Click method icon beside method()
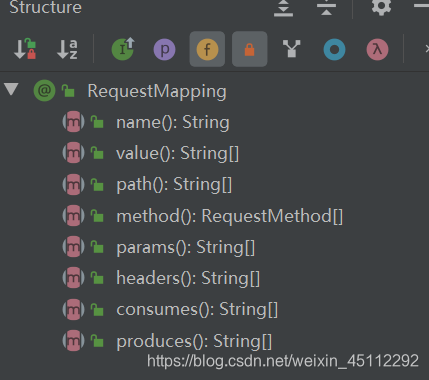Image resolution: width=429 pixels, height=380 pixels. tap(73, 216)
